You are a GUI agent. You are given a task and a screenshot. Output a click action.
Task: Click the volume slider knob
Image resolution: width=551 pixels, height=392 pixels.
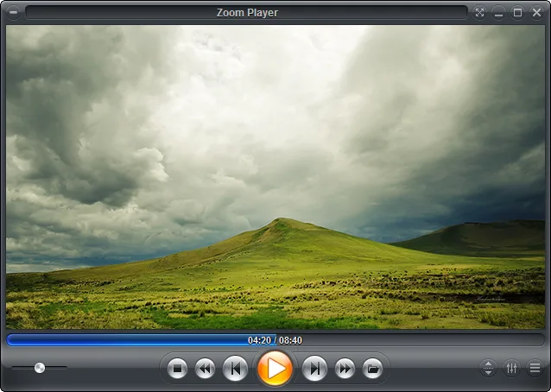pos(40,368)
